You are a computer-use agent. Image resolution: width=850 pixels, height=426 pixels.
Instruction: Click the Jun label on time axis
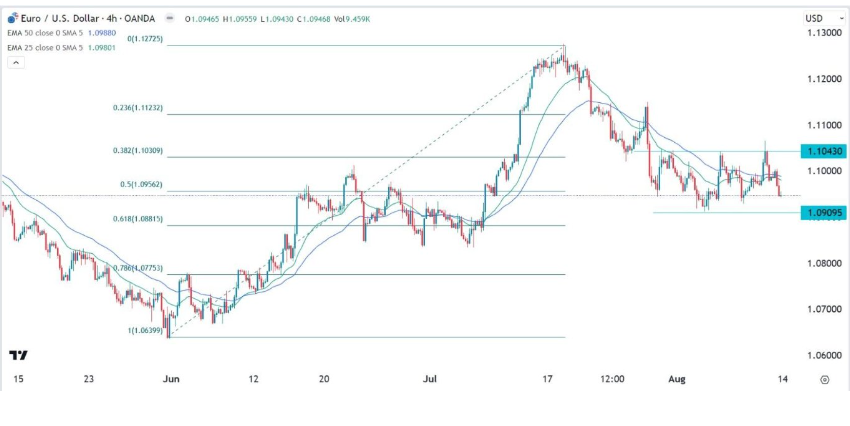pos(170,380)
